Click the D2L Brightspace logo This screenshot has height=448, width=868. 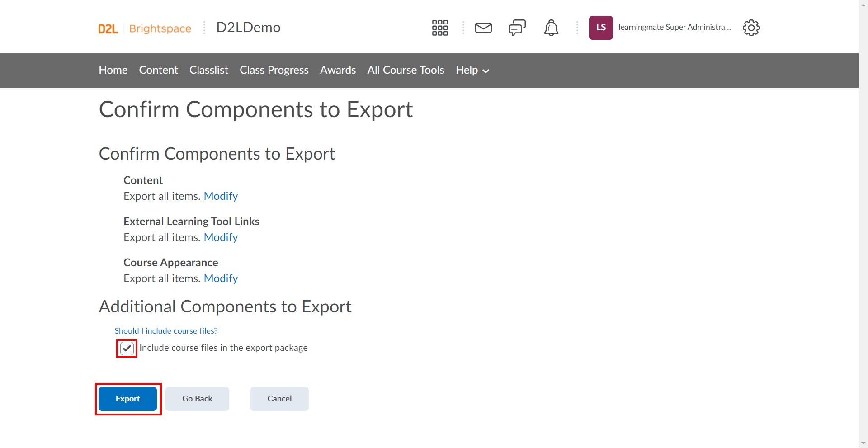point(145,28)
